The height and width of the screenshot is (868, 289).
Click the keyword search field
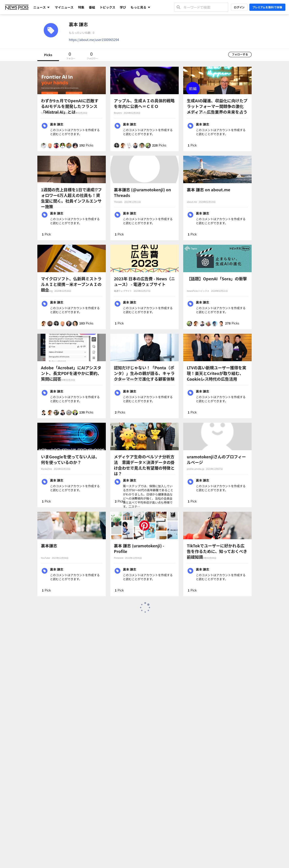point(201,7)
